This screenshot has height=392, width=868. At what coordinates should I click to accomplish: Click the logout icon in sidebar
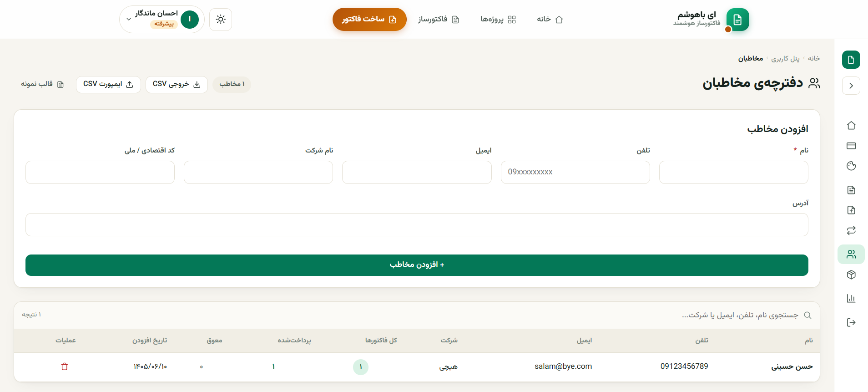coord(851,322)
